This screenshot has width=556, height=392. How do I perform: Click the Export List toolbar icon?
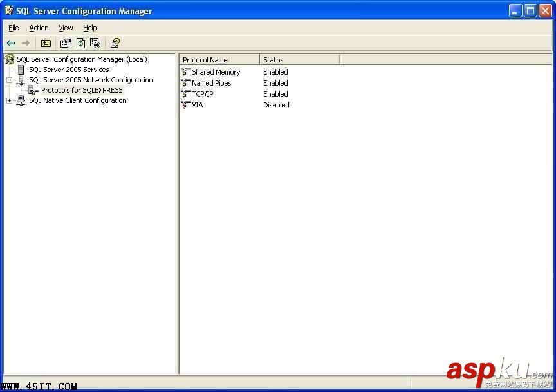95,43
